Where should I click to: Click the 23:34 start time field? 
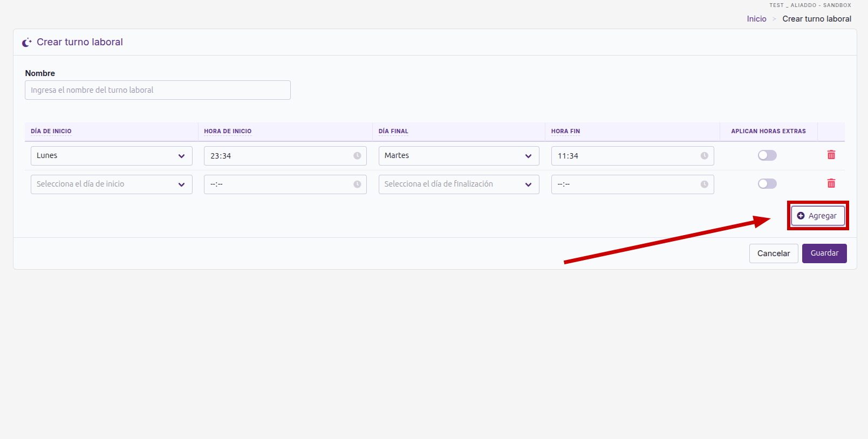[x=285, y=156]
